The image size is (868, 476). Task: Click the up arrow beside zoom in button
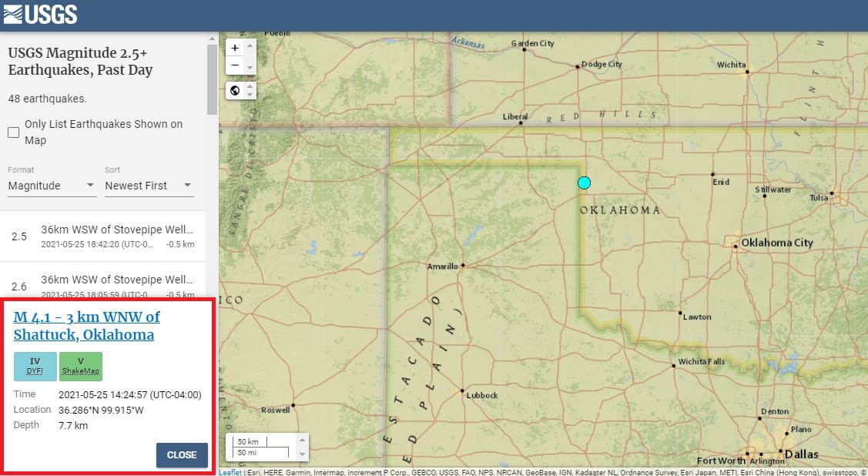pos(249,44)
